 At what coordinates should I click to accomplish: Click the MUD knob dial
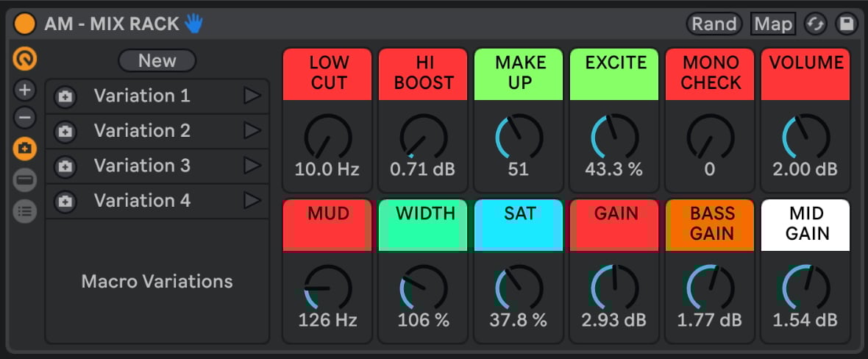coord(328,288)
